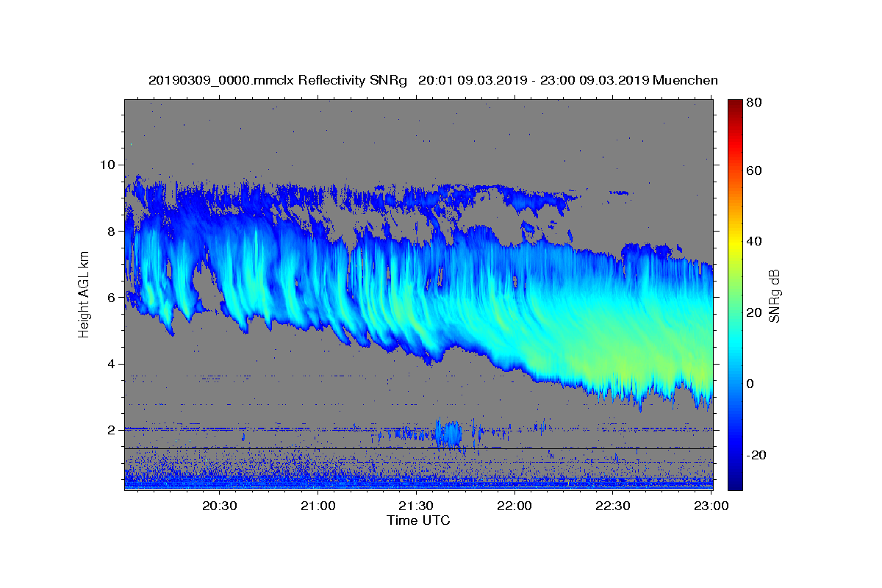Click the colorbar label '0'
The width and height of the screenshot is (882, 588).
pyautogui.click(x=751, y=384)
